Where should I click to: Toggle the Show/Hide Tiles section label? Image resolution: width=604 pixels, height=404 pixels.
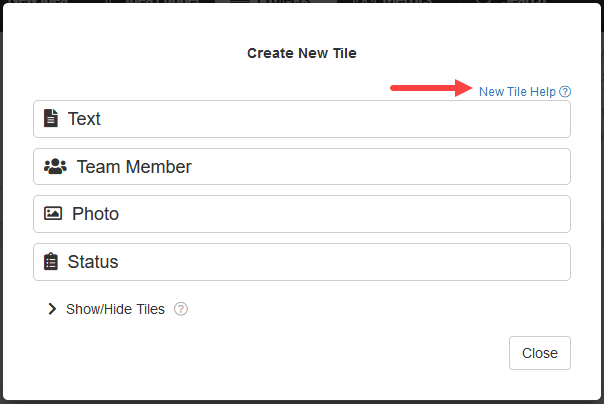click(x=115, y=309)
